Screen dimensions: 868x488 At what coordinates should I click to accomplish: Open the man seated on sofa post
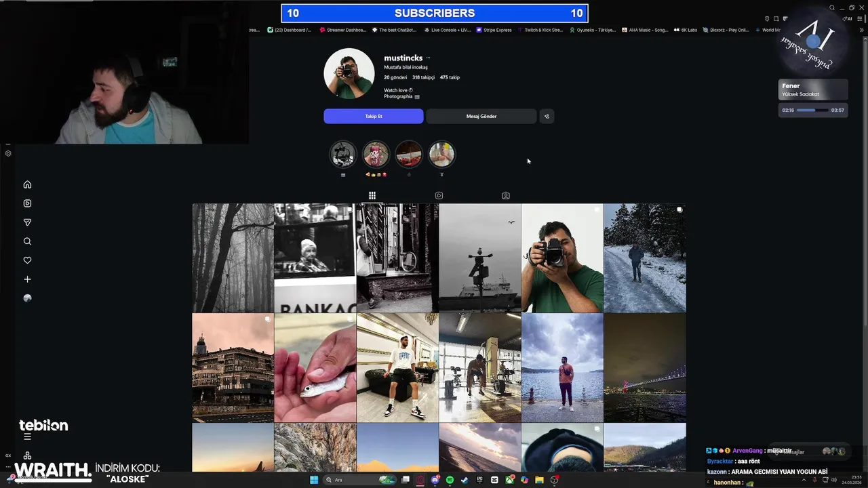click(397, 368)
